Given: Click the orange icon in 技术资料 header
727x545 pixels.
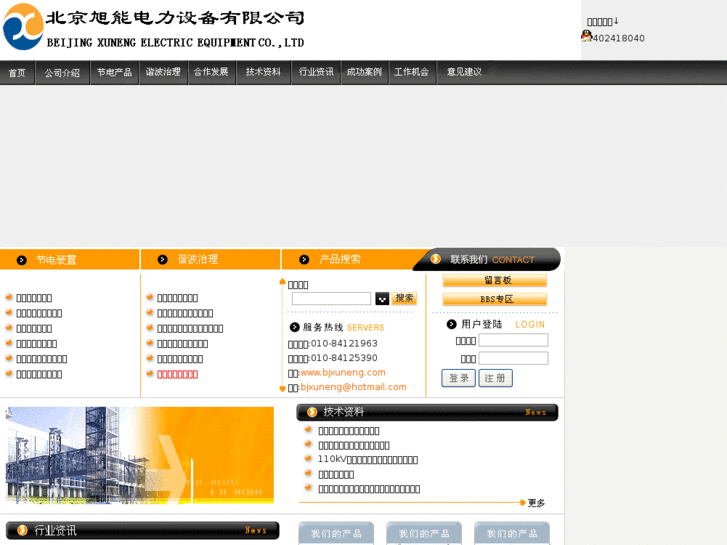Looking at the screenshot, I should pyautogui.click(x=312, y=412).
